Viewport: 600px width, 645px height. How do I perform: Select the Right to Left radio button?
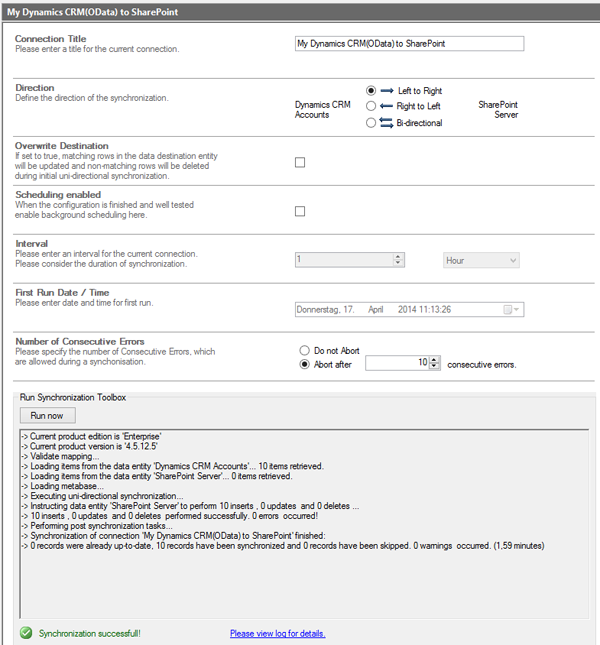[371, 106]
